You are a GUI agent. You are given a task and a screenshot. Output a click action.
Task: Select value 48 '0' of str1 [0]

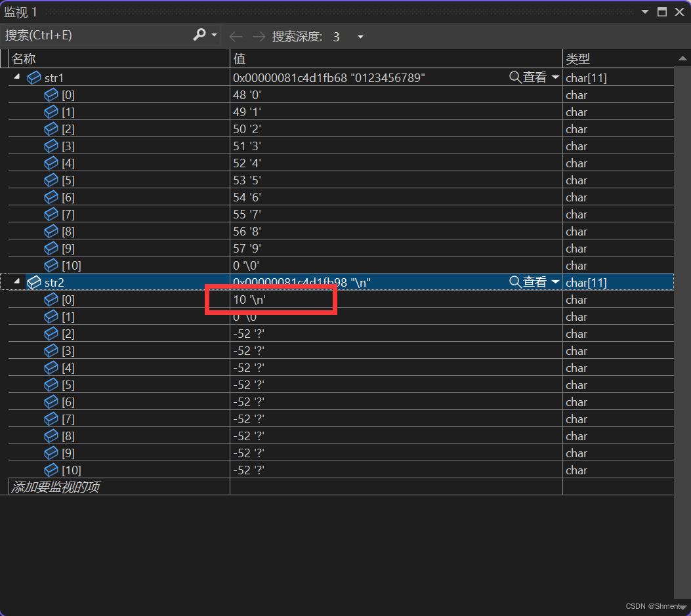click(x=247, y=95)
